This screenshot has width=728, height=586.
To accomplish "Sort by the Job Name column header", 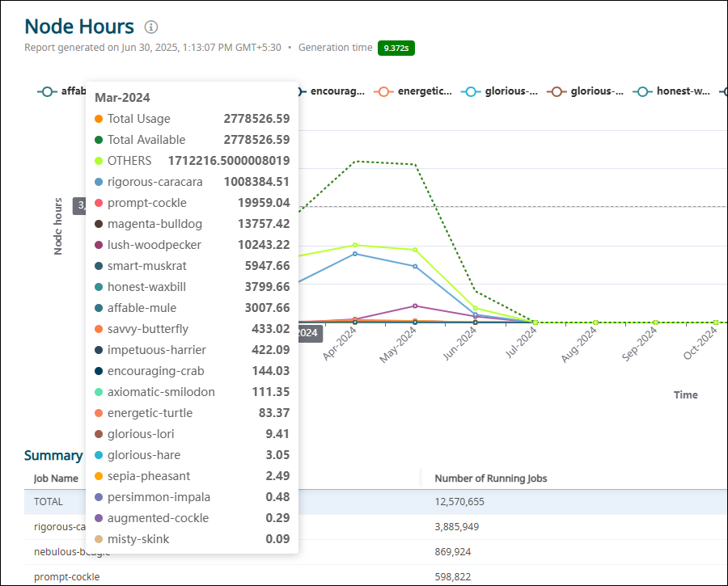I will point(56,478).
